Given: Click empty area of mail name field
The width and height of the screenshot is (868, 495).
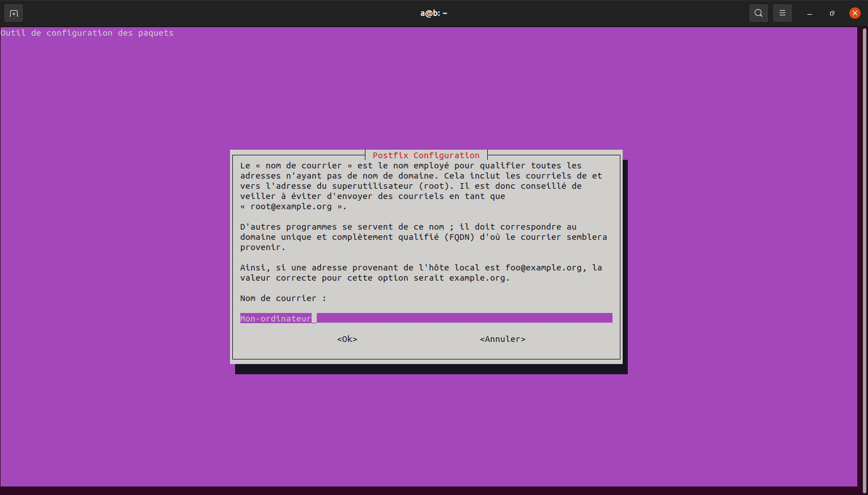Looking at the screenshot, I should 463,318.
